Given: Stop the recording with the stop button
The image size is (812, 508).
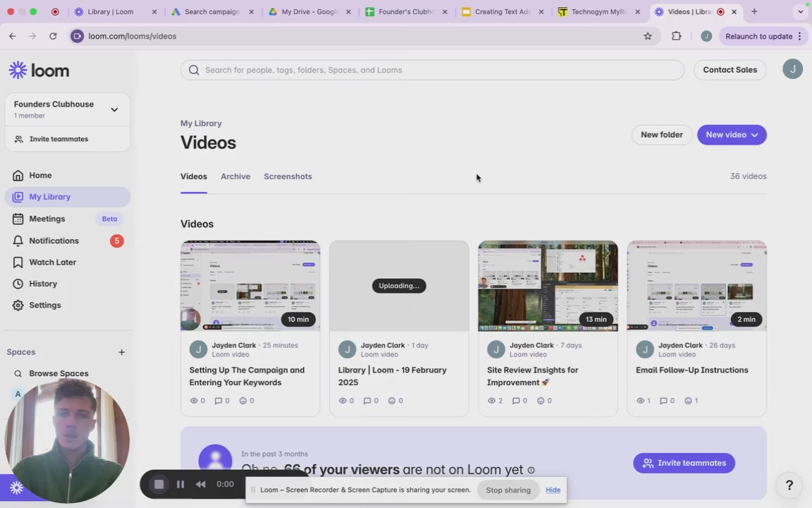Looking at the screenshot, I should pos(159,484).
